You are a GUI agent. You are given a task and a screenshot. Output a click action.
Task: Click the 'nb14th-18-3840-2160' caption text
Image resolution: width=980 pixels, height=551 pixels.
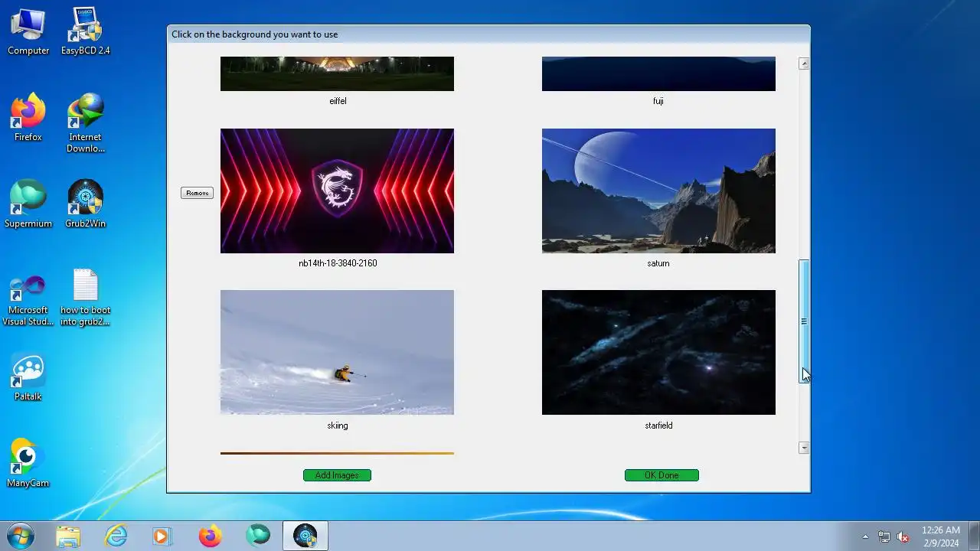point(338,263)
